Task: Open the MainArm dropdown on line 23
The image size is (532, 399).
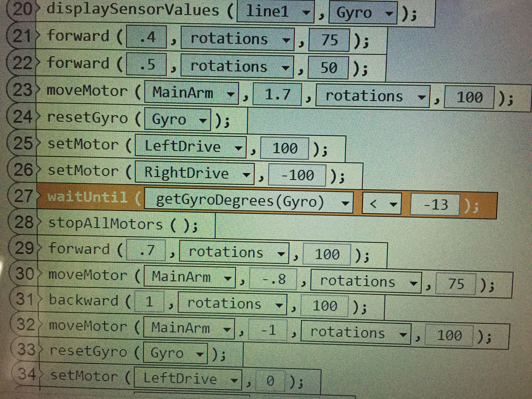Action: click(192, 93)
